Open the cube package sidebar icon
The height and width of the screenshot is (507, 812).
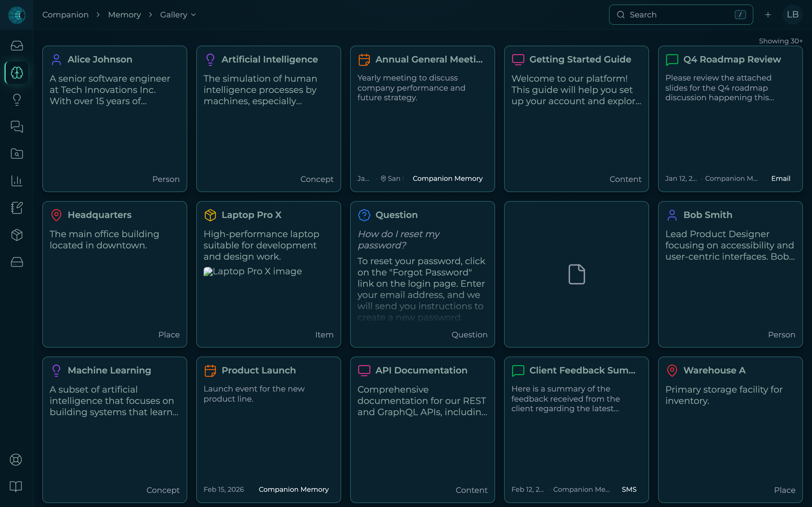click(17, 235)
